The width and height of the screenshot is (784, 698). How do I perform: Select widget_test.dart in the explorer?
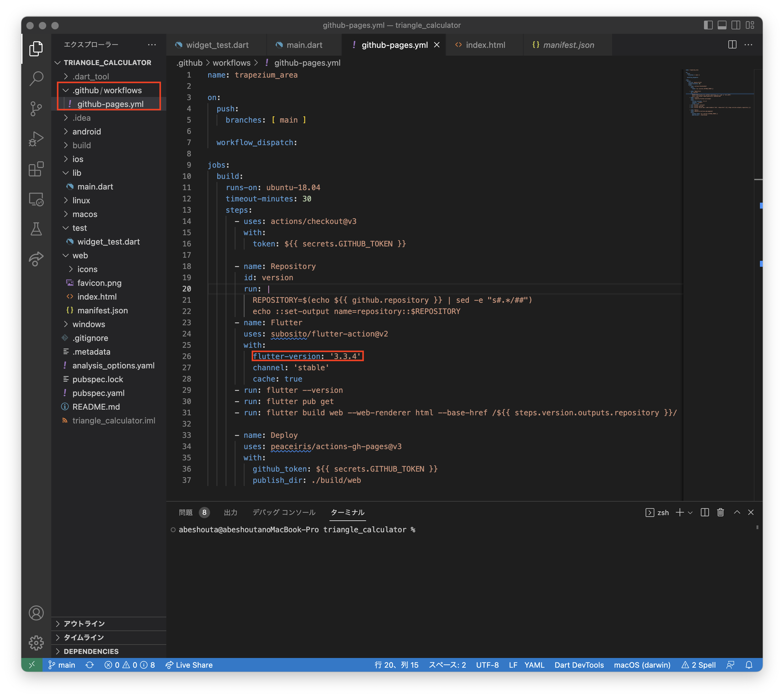coord(108,241)
